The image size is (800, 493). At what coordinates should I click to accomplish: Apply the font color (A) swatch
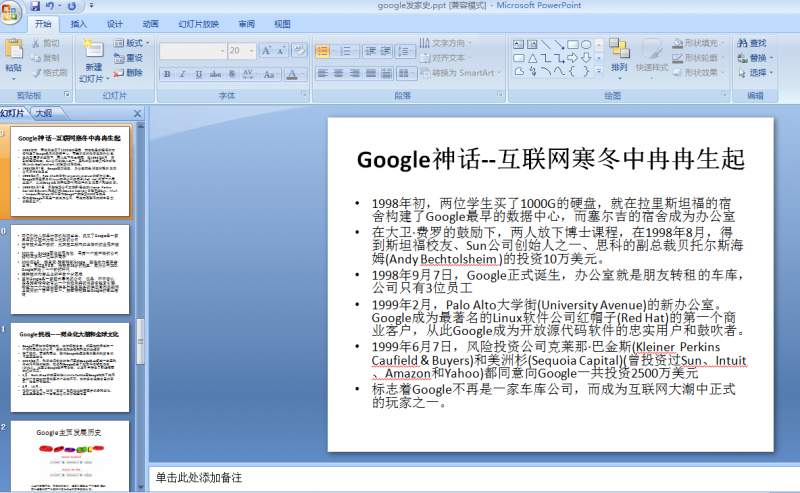click(x=292, y=75)
